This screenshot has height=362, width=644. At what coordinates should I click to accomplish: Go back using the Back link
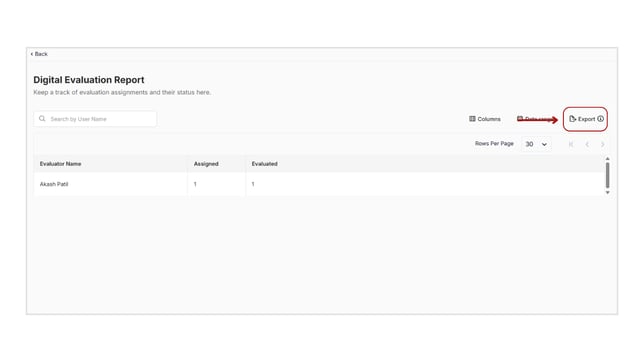pyautogui.click(x=39, y=54)
